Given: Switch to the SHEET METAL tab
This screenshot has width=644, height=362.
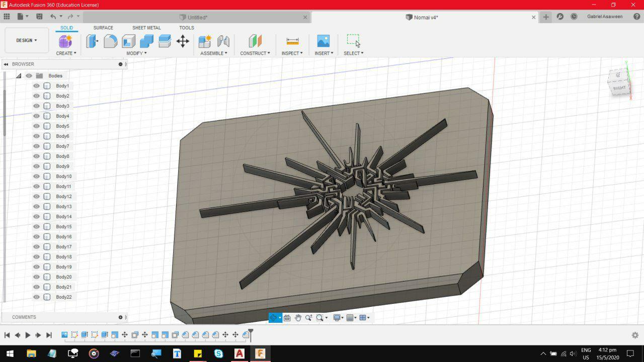Looking at the screenshot, I should point(146,28).
